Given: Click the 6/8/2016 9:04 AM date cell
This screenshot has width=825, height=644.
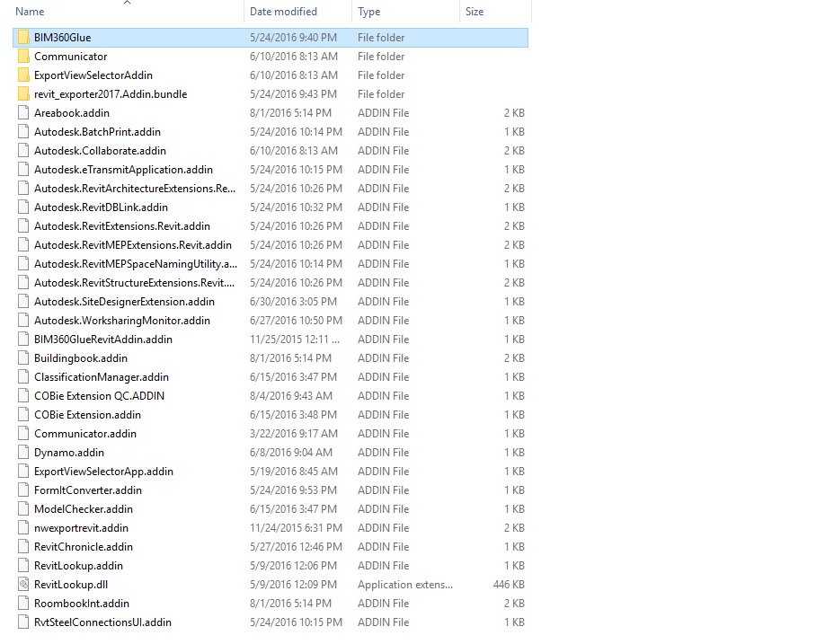Looking at the screenshot, I should click(291, 453).
